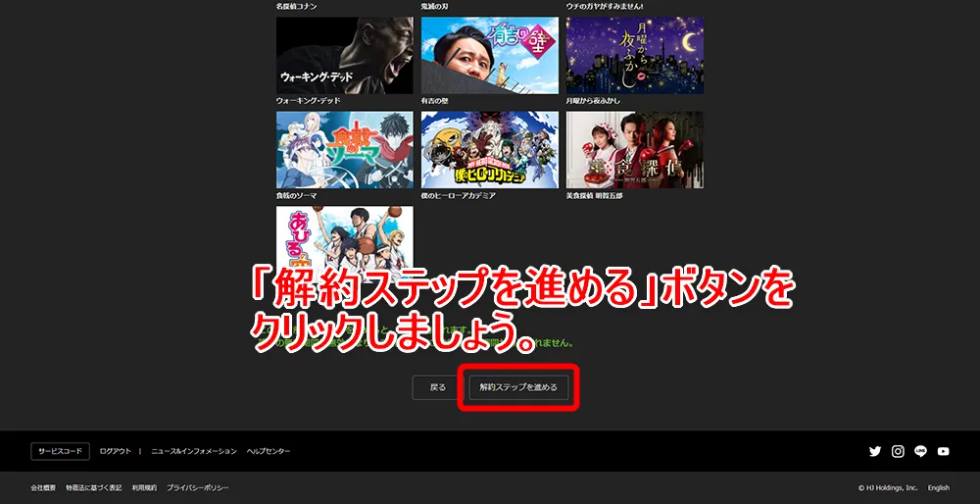
Task: Open the ヘルプセンター link
Action: click(x=269, y=451)
